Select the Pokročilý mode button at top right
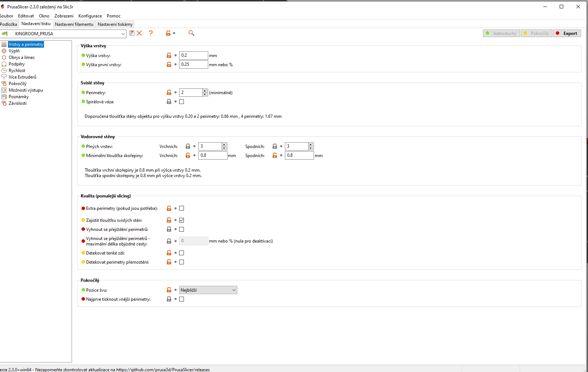The image size is (588, 372). pos(536,33)
